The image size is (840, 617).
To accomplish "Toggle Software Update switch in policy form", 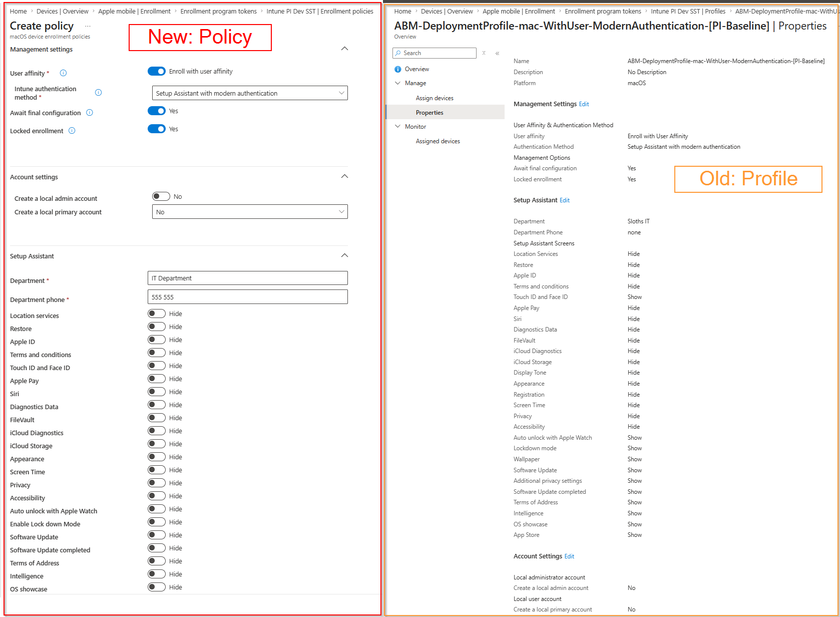I will point(157,535).
